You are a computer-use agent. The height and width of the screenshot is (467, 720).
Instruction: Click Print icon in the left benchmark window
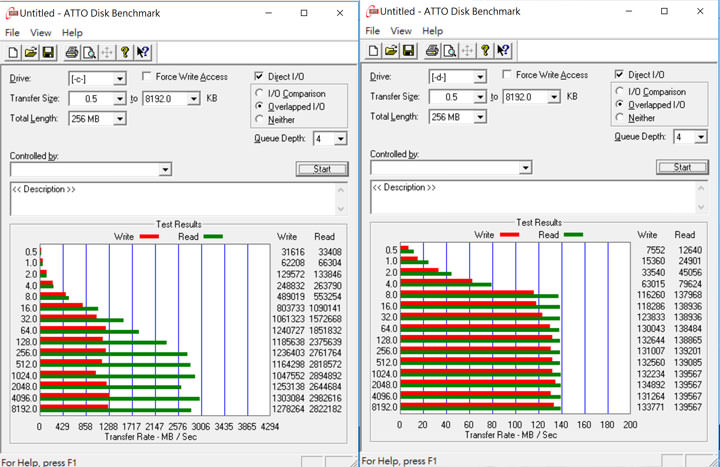(71, 52)
